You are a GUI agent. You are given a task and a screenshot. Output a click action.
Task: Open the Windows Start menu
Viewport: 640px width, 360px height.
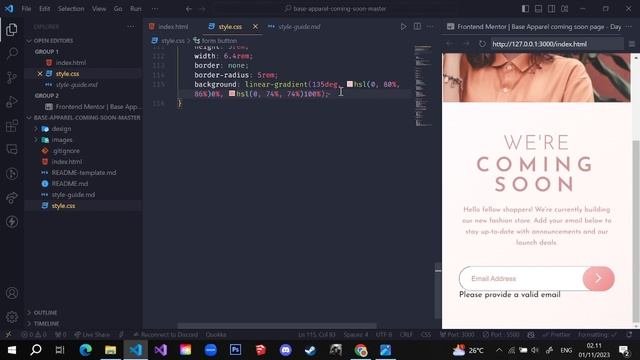coord(11,350)
